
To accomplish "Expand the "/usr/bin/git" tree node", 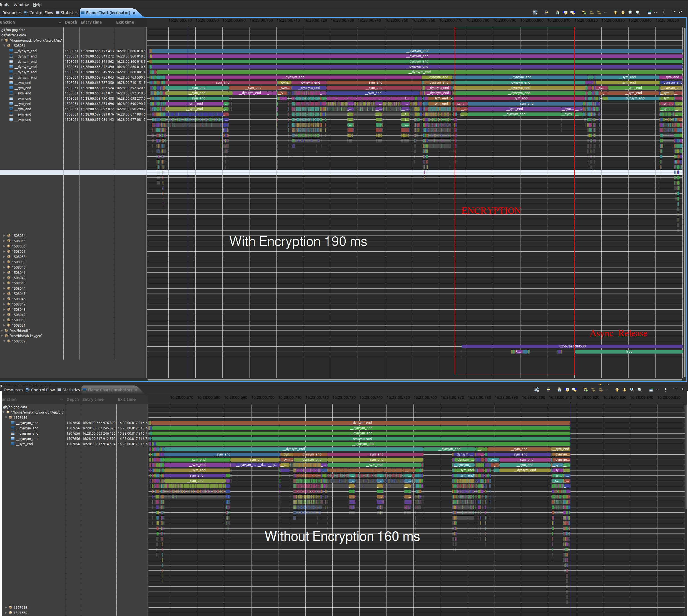I will tap(2, 331).
